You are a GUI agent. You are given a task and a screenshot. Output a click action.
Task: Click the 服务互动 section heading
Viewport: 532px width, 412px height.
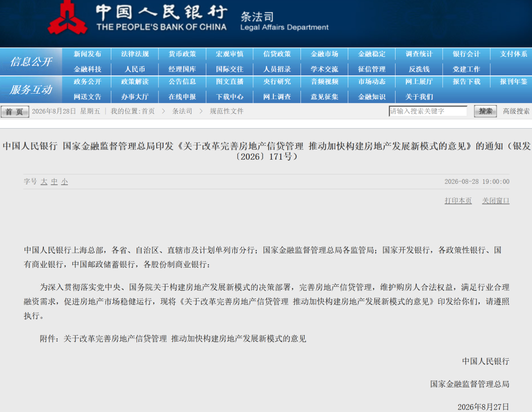tap(31, 90)
